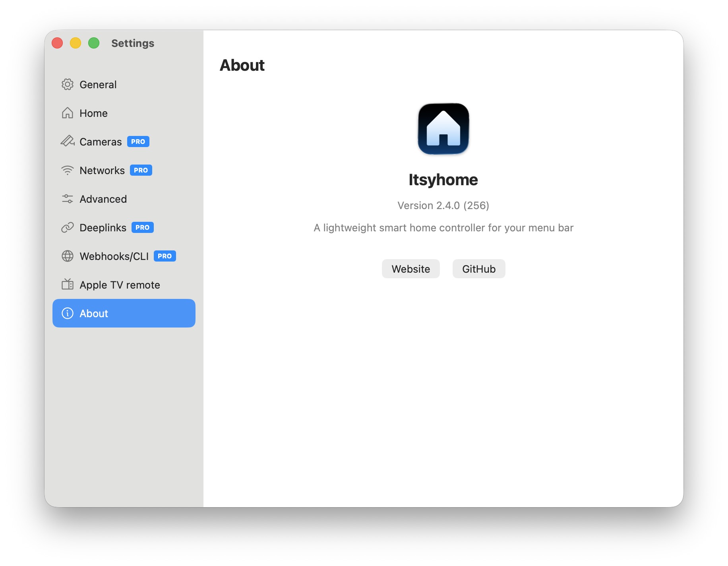Click the 'About' page heading

pos(242,65)
